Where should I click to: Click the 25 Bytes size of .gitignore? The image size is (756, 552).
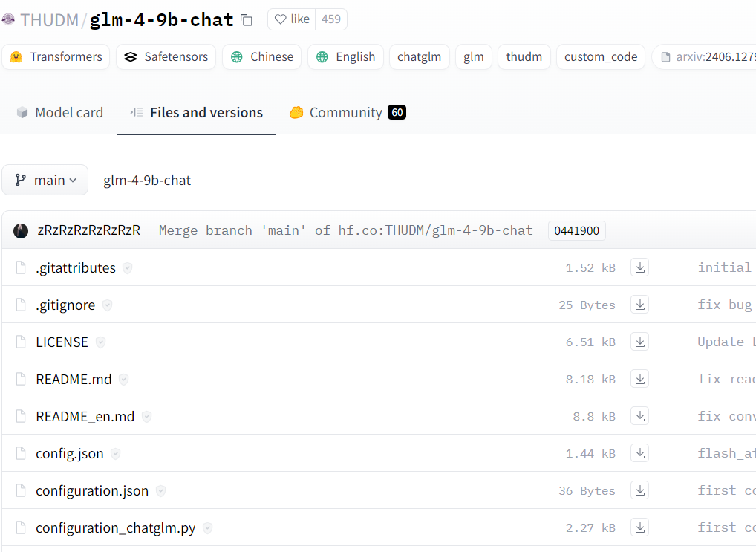pos(587,305)
